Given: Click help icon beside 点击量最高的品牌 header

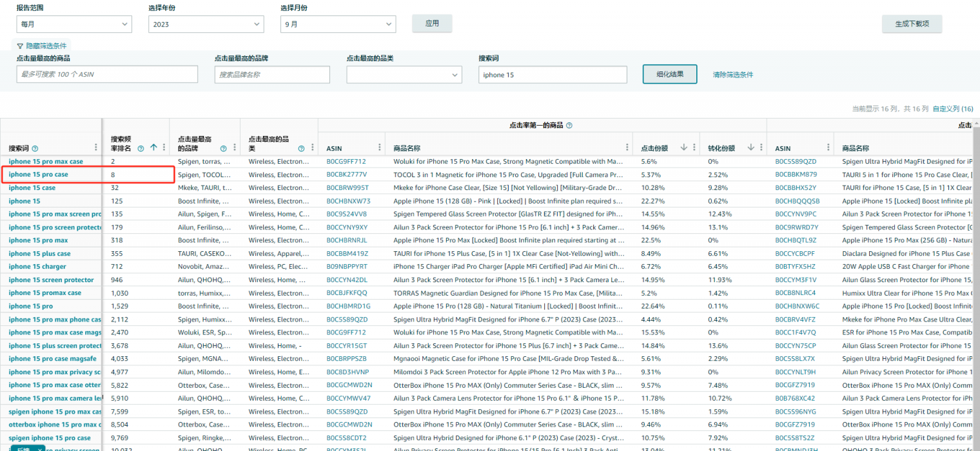Looking at the screenshot, I should (x=223, y=148).
